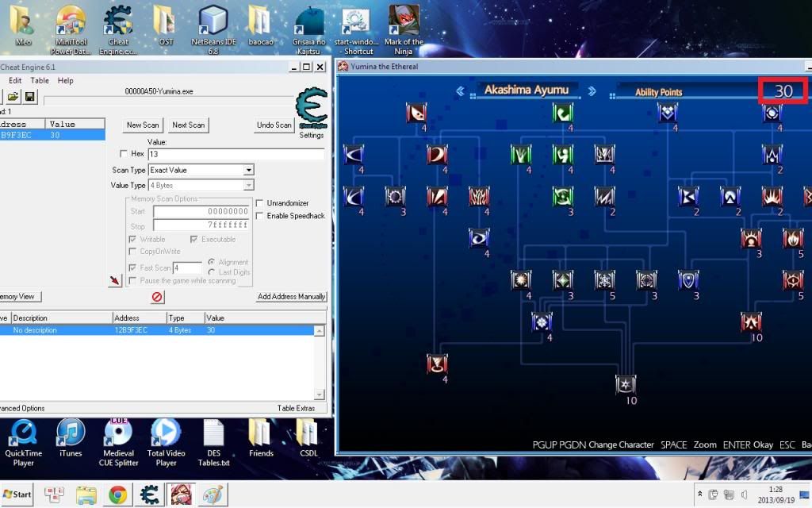
Task: Click the red arrow add-to-list icon
Action: pyautogui.click(x=114, y=280)
